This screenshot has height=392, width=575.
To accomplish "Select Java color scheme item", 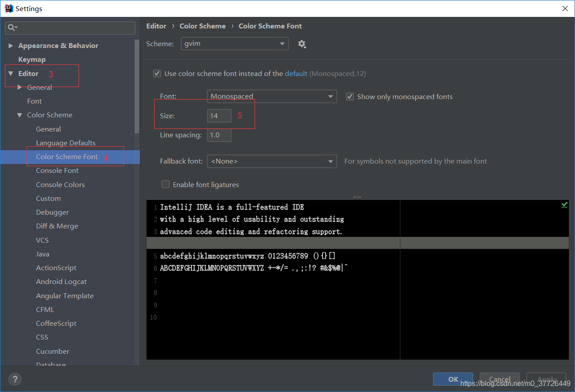I will click(x=43, y=254).
